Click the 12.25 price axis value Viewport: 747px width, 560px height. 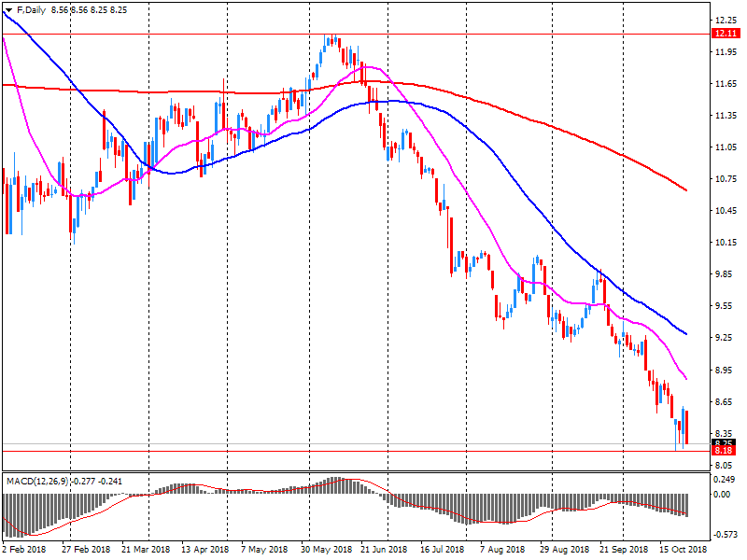pos(726,20)
